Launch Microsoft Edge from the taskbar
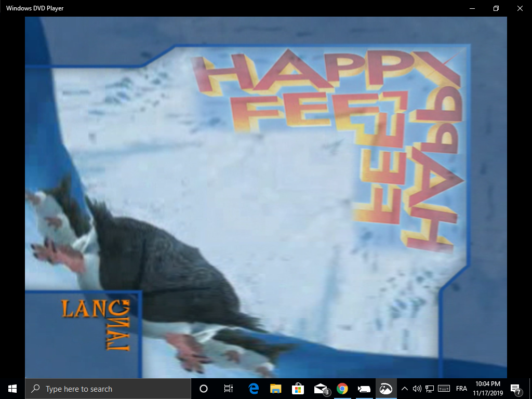The height and width of the screenshot is (399, 532). (x=254, y=389)
